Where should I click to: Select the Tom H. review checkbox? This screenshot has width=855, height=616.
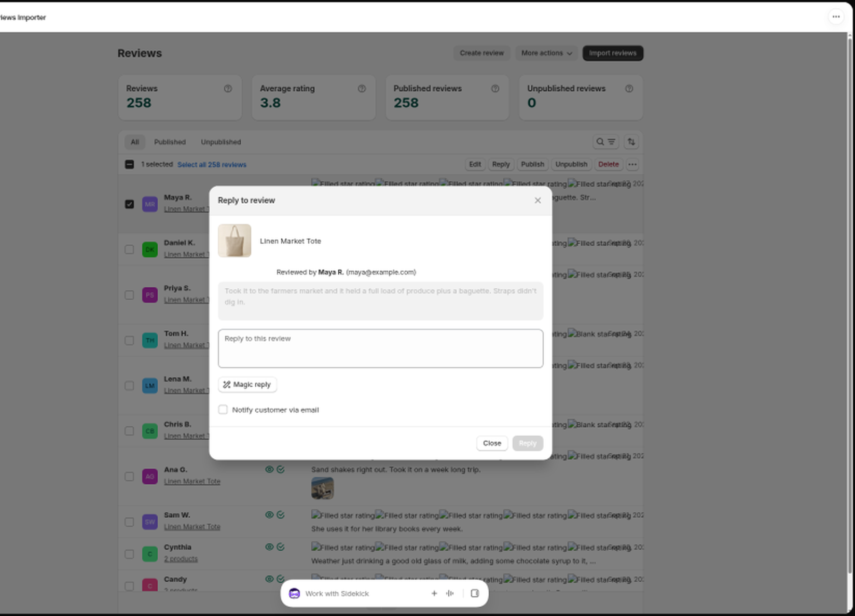(x=129, y=341)
